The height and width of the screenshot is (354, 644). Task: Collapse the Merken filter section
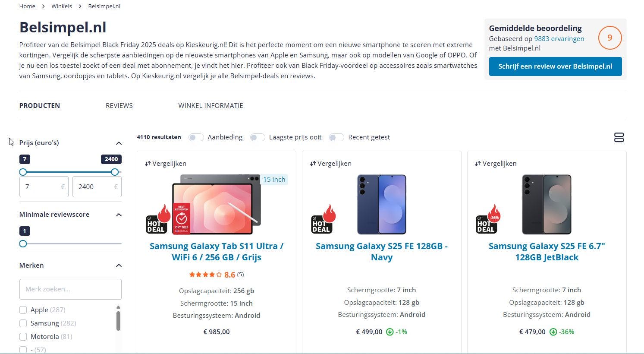[119, 265]
